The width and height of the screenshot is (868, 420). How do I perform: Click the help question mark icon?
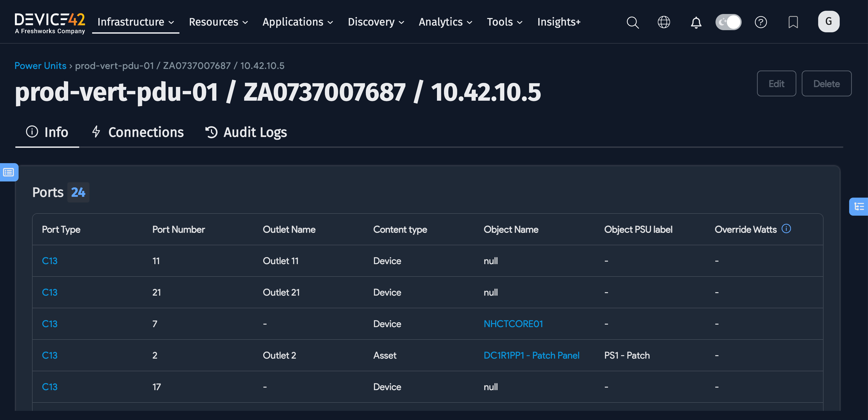(761, 22)
